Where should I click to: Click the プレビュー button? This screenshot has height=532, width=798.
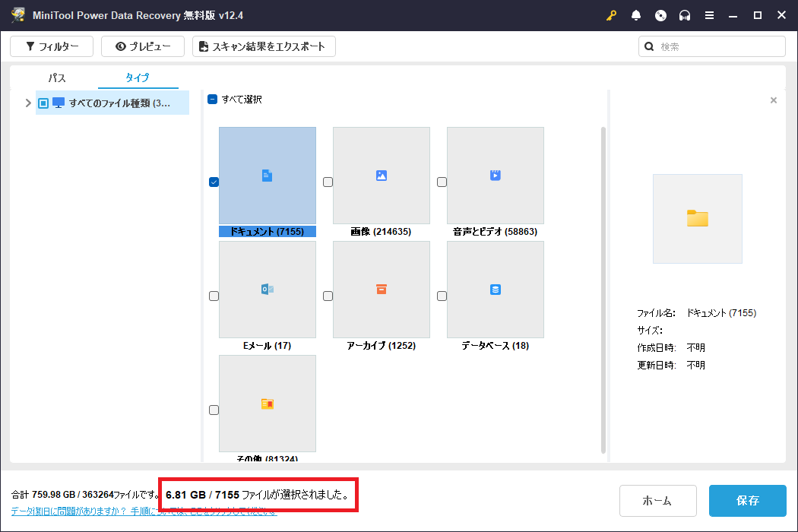[x=143, y=46]
